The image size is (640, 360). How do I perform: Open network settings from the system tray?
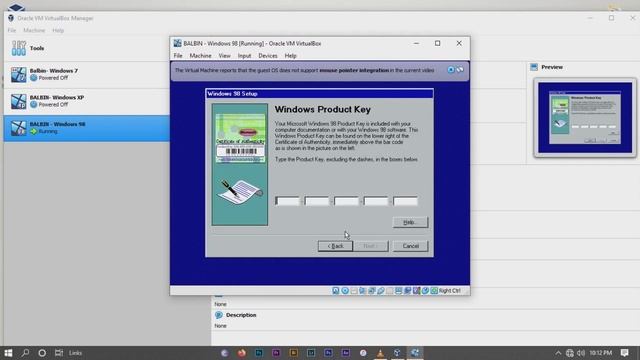tap(570, 353)
